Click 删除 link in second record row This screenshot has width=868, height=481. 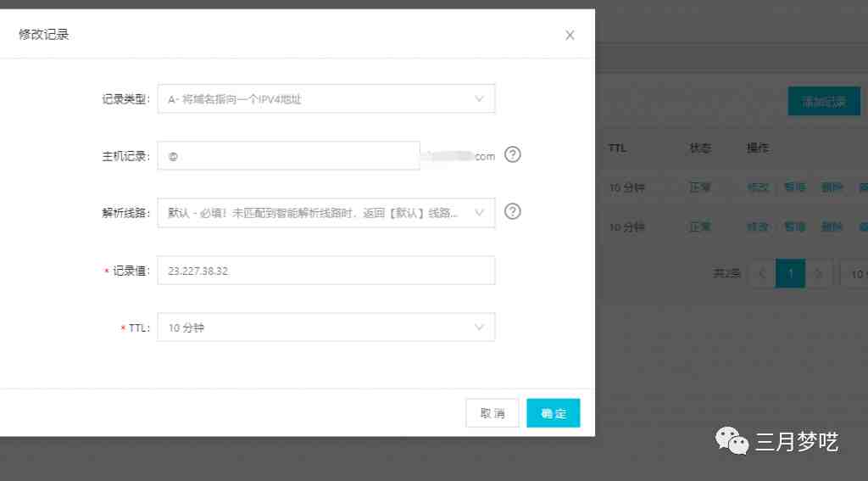[832, 227]
